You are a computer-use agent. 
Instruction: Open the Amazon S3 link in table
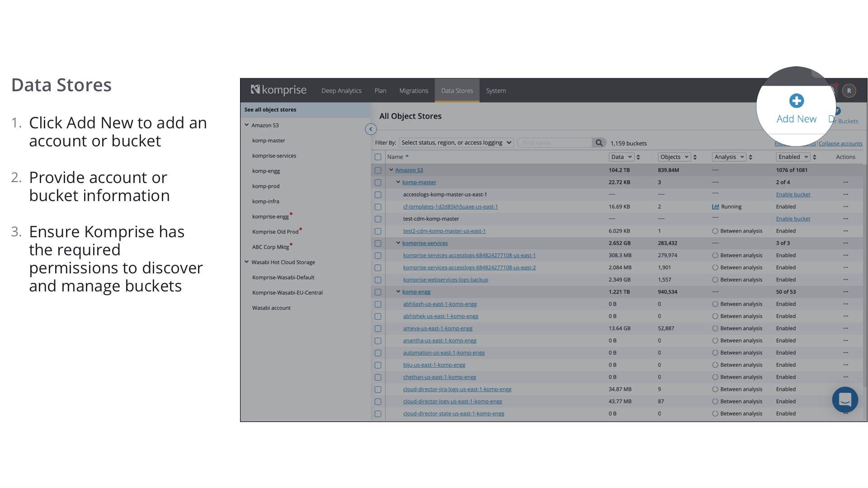pyautogui.click(x=409, y=170)
